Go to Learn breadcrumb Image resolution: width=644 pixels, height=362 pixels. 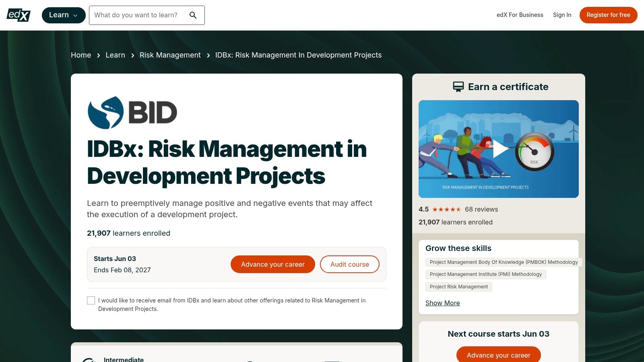click(115, 55)
